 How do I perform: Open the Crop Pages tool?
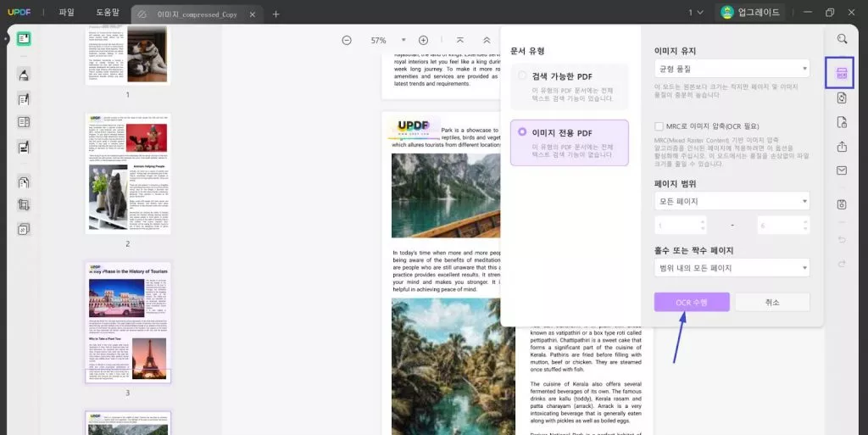[x=23, y=204]
